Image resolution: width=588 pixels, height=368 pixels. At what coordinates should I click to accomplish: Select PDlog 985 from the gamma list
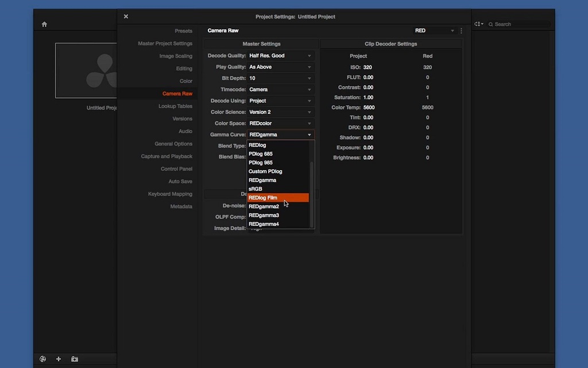(x=278, y=163)
